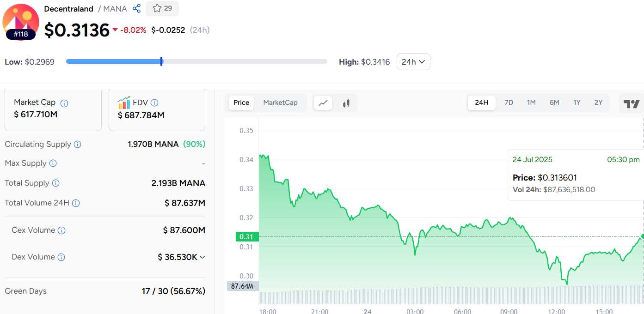
Task: Open Max Supply info icon
Action: [x=53, y=163]
